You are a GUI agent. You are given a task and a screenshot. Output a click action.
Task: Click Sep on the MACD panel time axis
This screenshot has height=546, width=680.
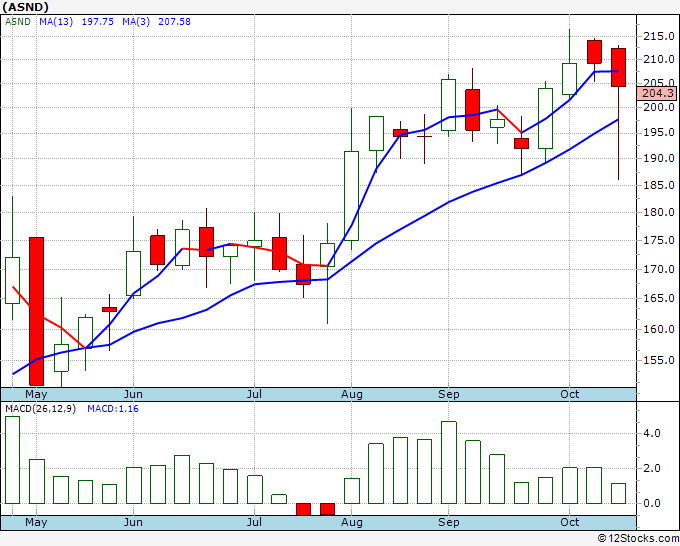(448, 522)
